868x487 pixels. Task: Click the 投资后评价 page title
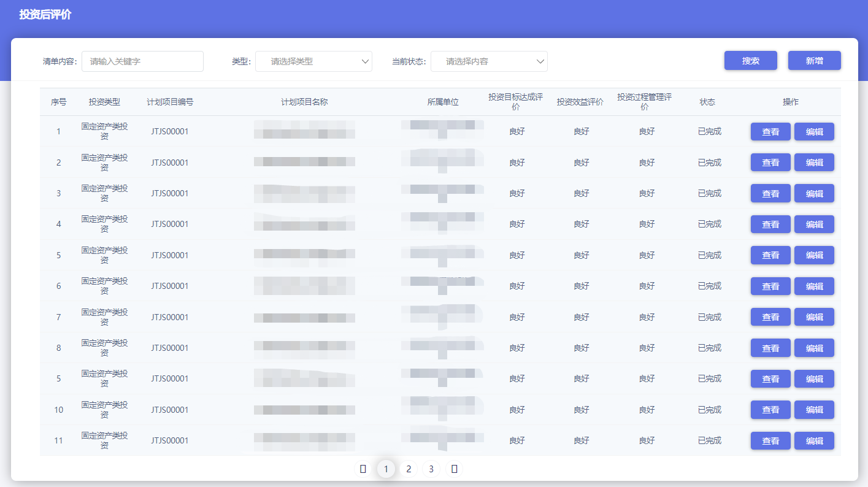(x=45, y=15)
